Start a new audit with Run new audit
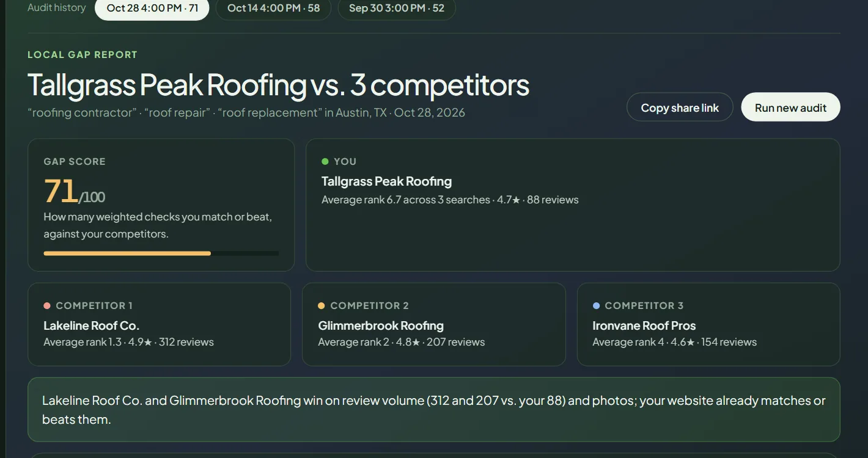The width and height of the screenshot is (868, 458). pyautogui.click(x=790, y=107)
